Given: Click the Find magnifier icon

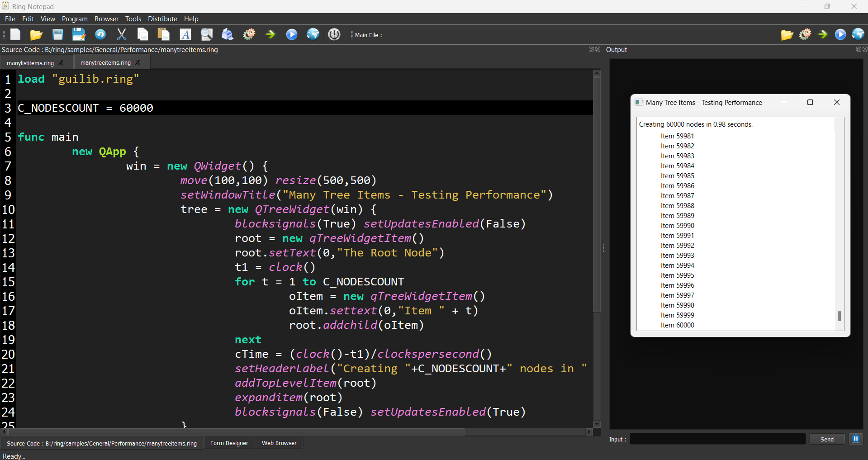Looking at the screenshot, I should [207, 35].
